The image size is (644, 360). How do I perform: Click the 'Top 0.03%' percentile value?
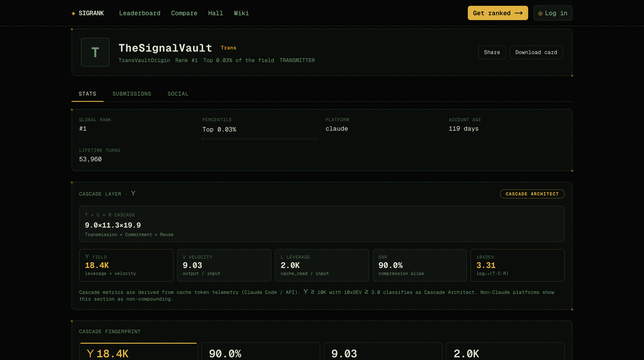tap(219, 129)
